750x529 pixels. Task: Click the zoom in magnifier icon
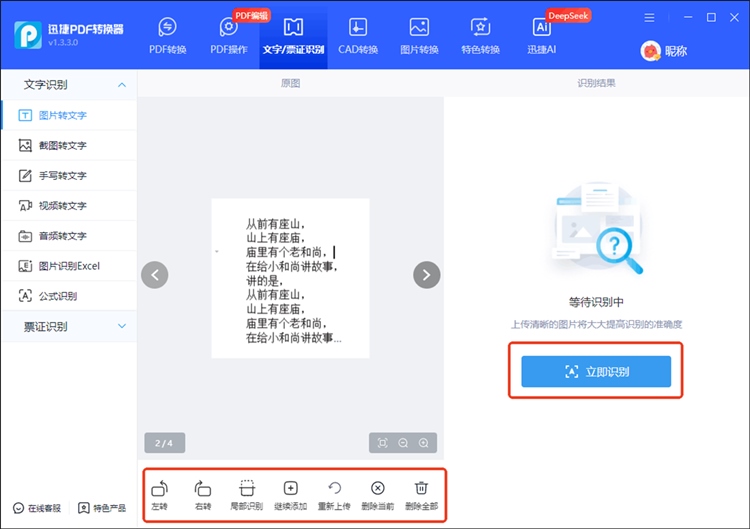tap(424, 443)
